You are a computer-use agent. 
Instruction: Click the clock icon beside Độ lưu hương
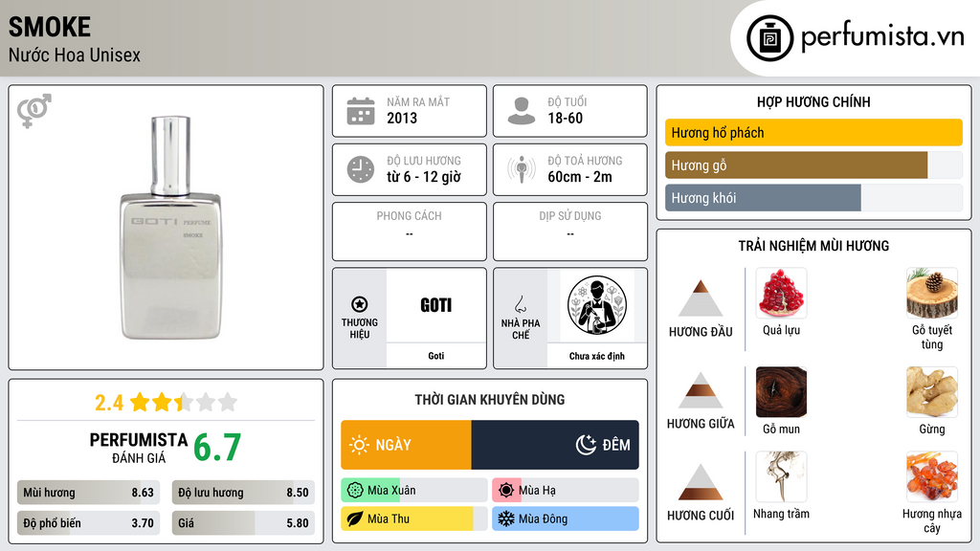point(361,169)
